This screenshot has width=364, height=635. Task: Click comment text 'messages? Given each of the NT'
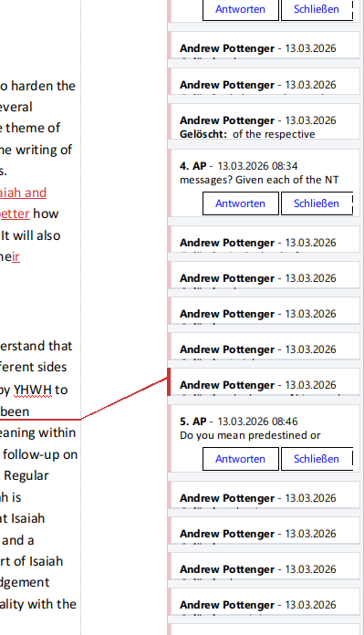tap(259, 180)
